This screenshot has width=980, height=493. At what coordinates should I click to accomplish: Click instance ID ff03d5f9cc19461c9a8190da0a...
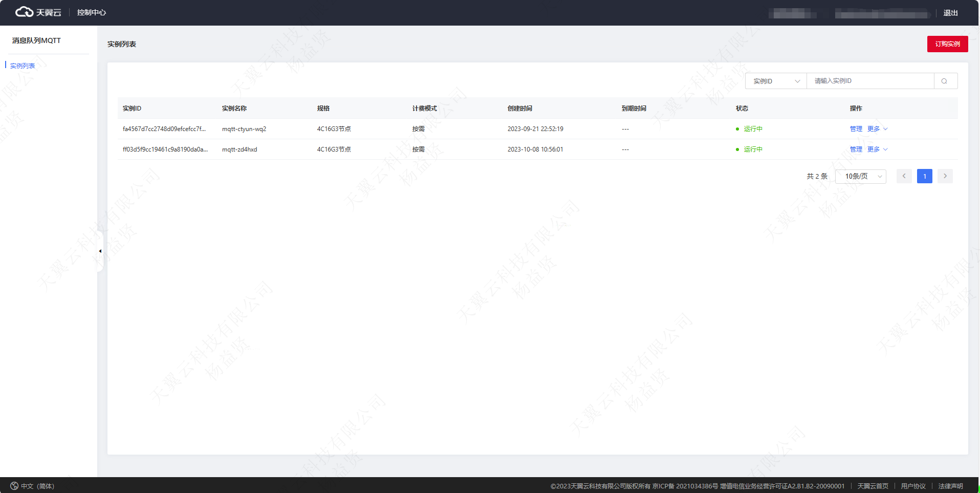coord(165,149)
